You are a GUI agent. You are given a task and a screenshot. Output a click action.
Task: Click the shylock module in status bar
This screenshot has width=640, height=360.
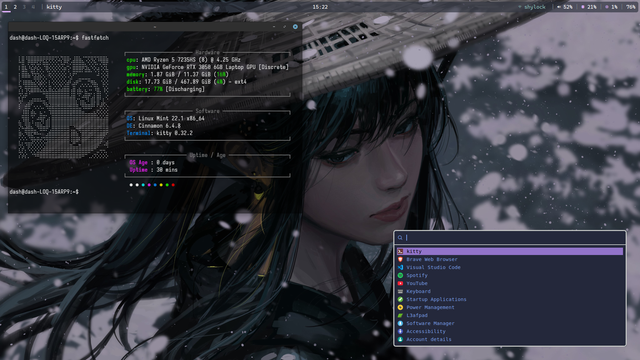[x=532, y=7]
